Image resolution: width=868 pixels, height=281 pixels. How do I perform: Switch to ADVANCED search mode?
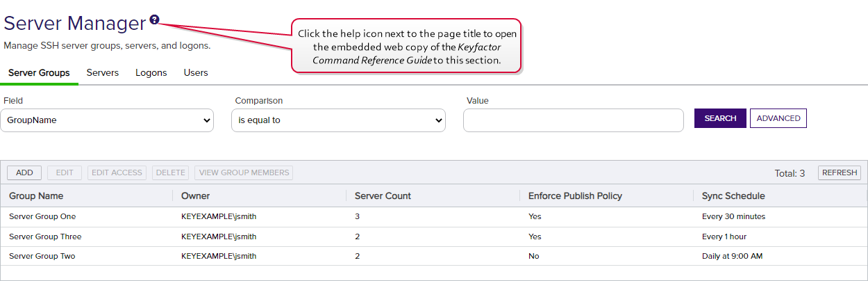click(x=778, y=118)
